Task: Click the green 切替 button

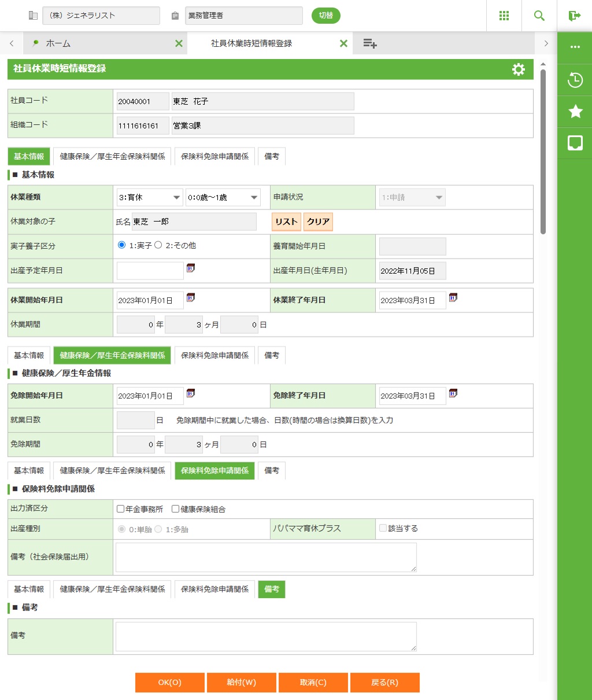Action: click(326, 16)
